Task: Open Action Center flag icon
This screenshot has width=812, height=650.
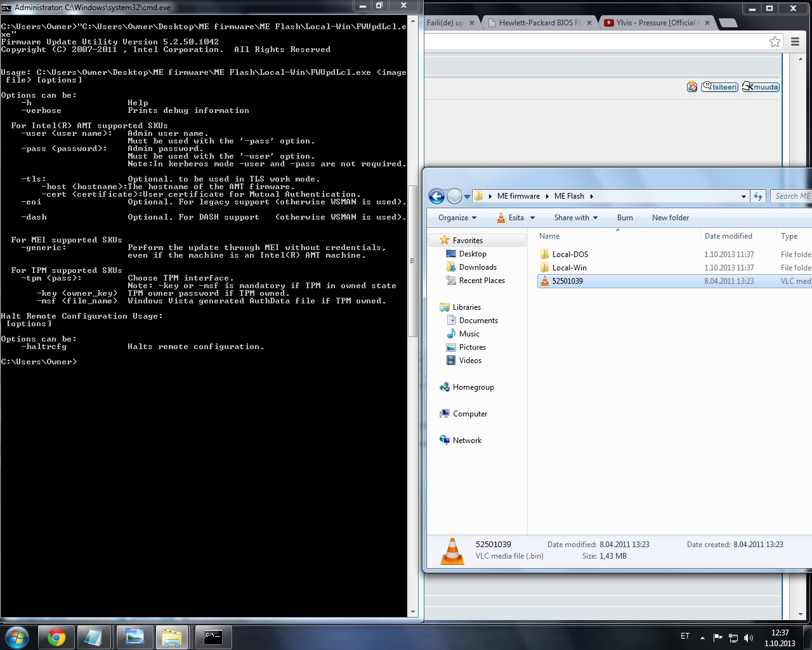Action: [718, 637]
